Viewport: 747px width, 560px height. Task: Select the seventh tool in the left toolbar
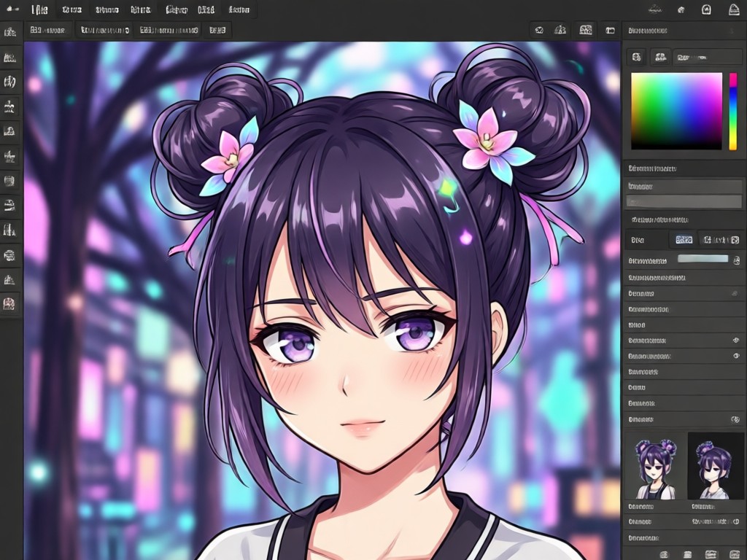click(x=9, y=181)
